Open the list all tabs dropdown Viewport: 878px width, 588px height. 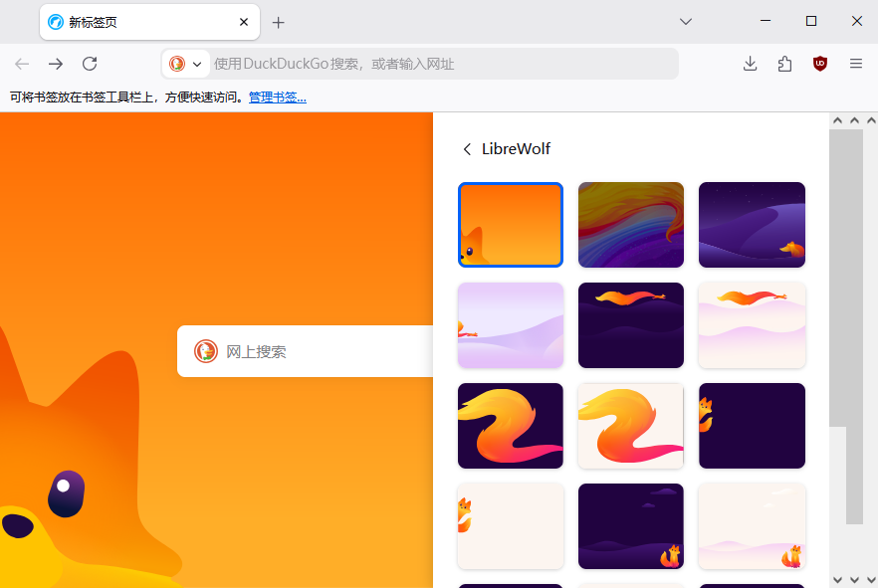pos(685,22)
